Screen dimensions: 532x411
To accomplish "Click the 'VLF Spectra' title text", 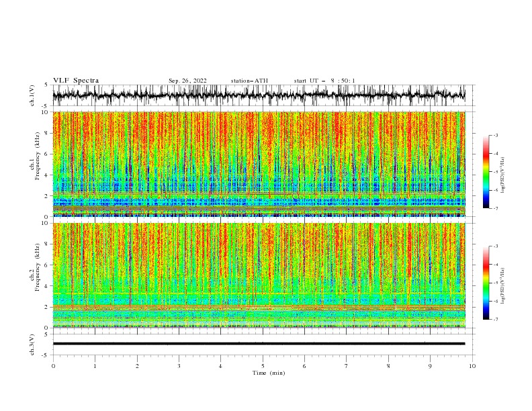I will 76,81.
